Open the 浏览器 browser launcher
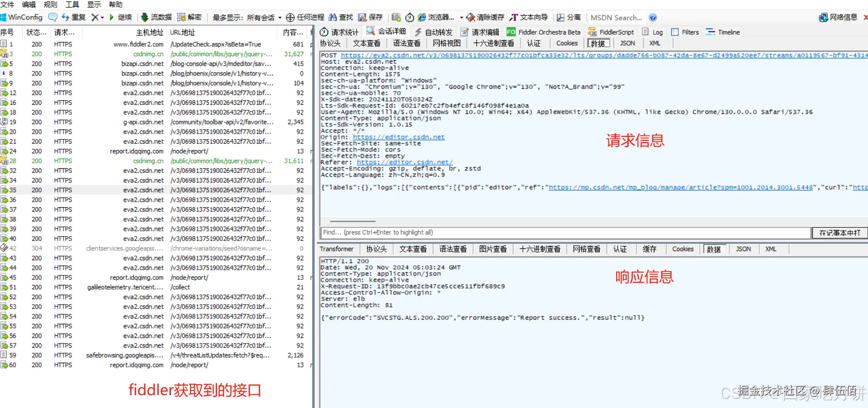The width and height of the screenshot is (868, 408). point(436,17)
